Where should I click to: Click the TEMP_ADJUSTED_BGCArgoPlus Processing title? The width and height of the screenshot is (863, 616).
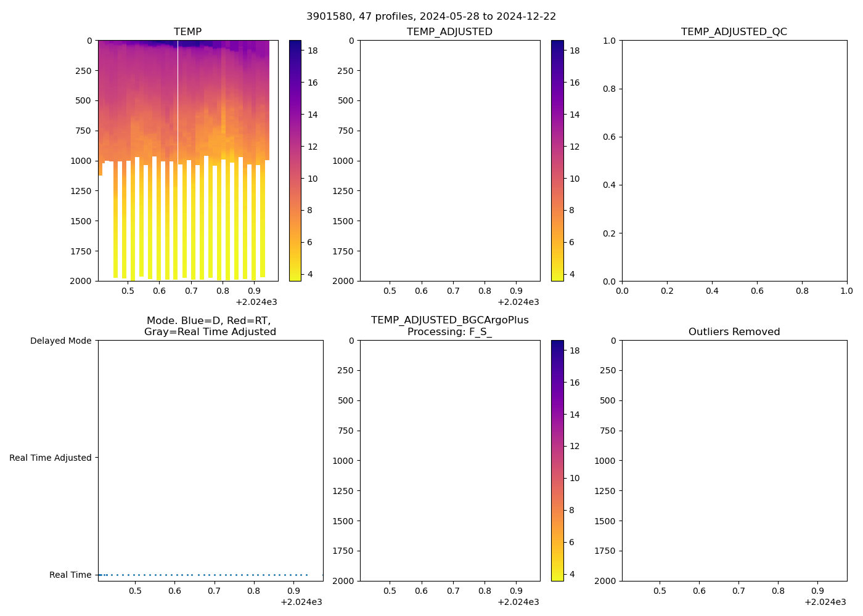coord(449,326)
